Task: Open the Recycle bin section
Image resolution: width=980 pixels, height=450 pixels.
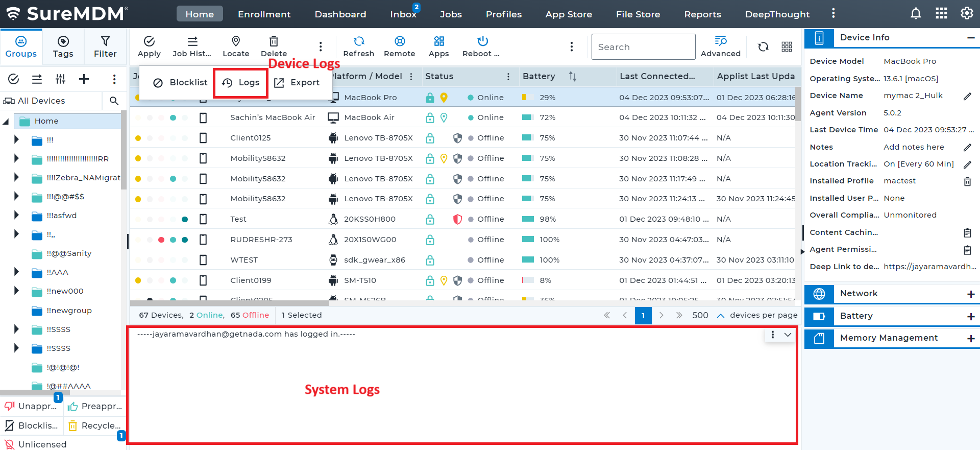Action: (95, 426)
